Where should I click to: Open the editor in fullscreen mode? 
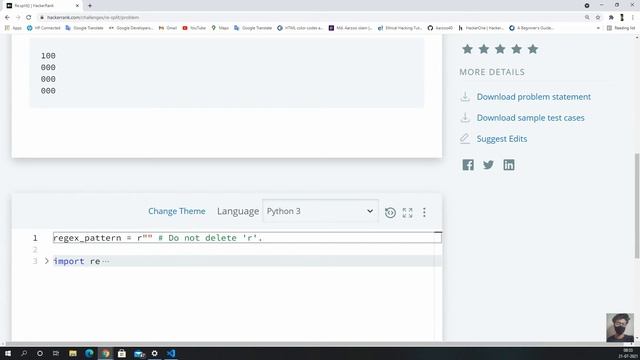tap(407, 212)
